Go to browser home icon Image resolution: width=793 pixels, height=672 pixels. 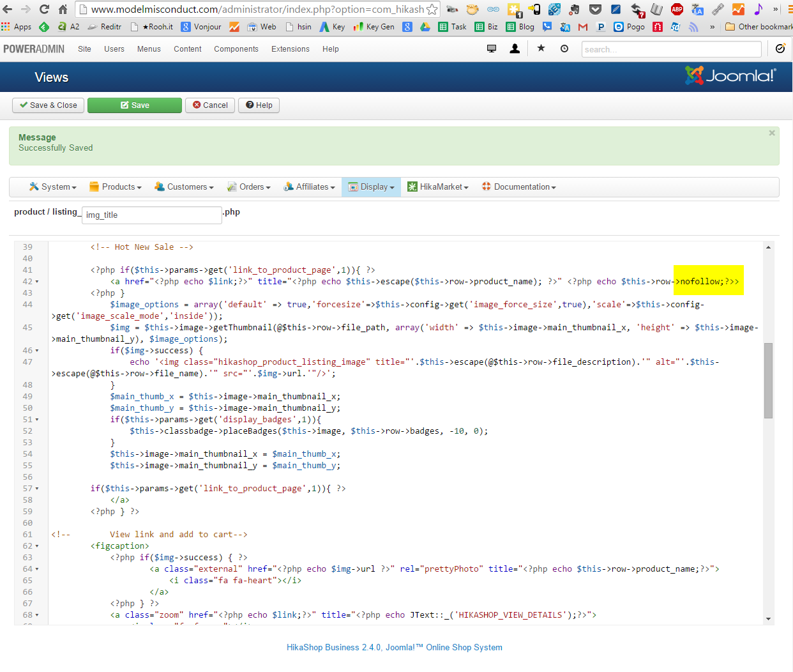(x=63, y=9)
